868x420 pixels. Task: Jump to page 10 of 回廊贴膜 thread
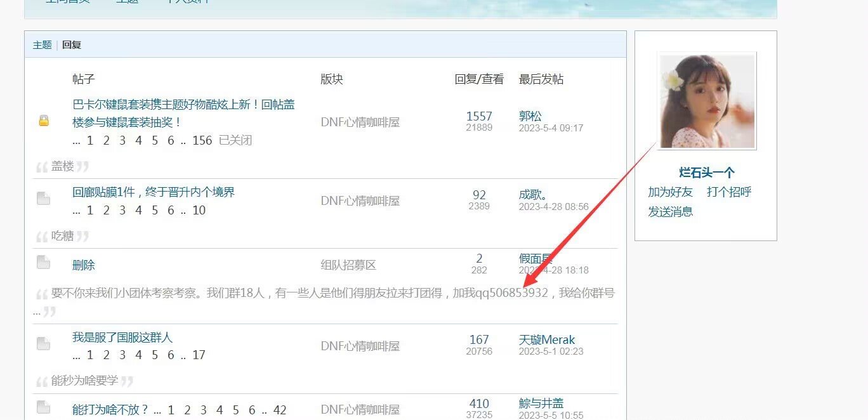[x=199, y=210]
